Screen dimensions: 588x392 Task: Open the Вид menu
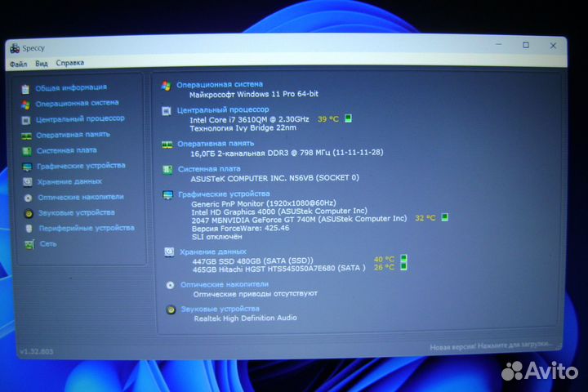tap(41, 63)
